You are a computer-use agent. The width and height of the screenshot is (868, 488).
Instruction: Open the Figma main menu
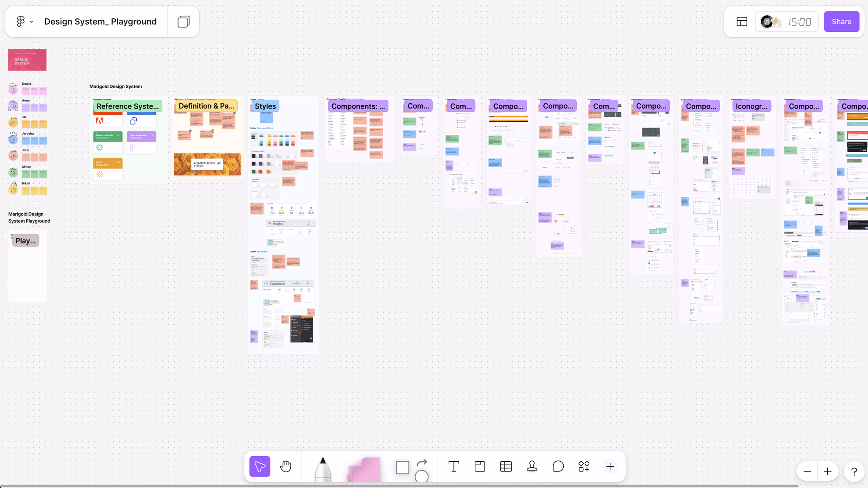click(25, 22)
